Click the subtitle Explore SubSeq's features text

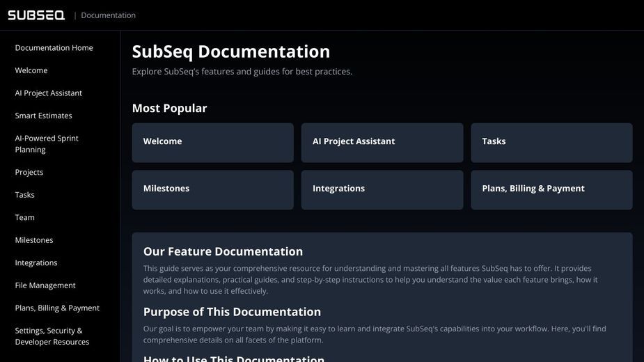coord(242,72)
